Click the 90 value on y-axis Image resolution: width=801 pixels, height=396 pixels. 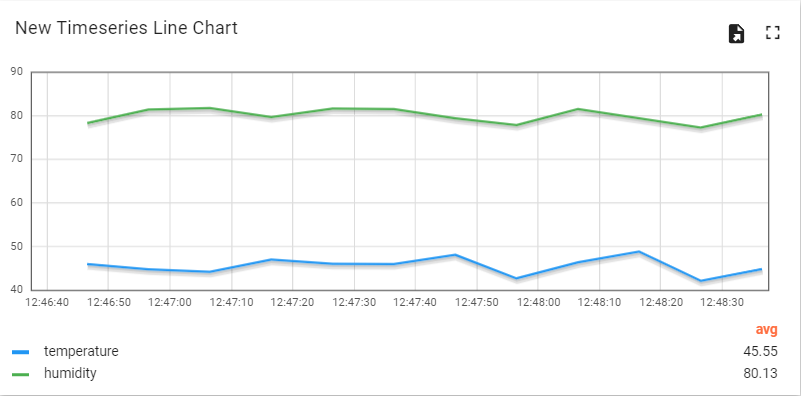coord(17,72)
